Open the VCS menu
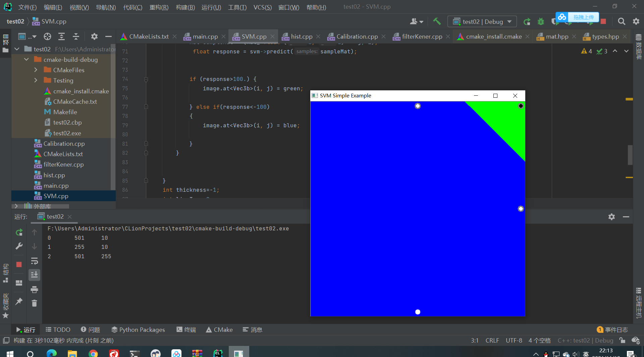Screen dimensions: 644x357 click(x=263, y=7)
